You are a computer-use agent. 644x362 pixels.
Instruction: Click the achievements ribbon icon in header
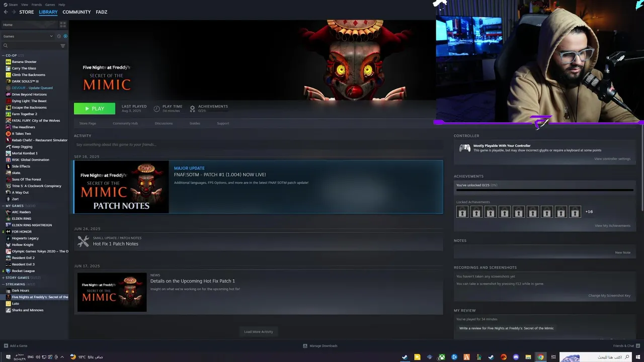point(192,108)
